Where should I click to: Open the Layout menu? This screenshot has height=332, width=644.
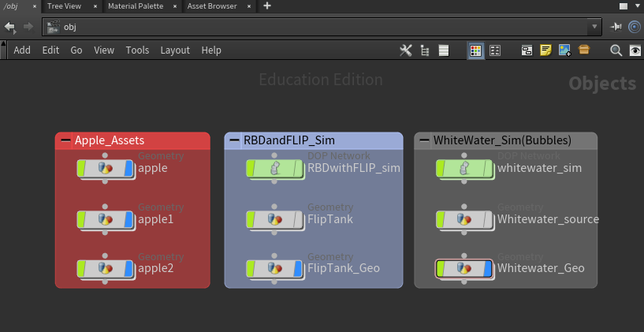[175, 50]
